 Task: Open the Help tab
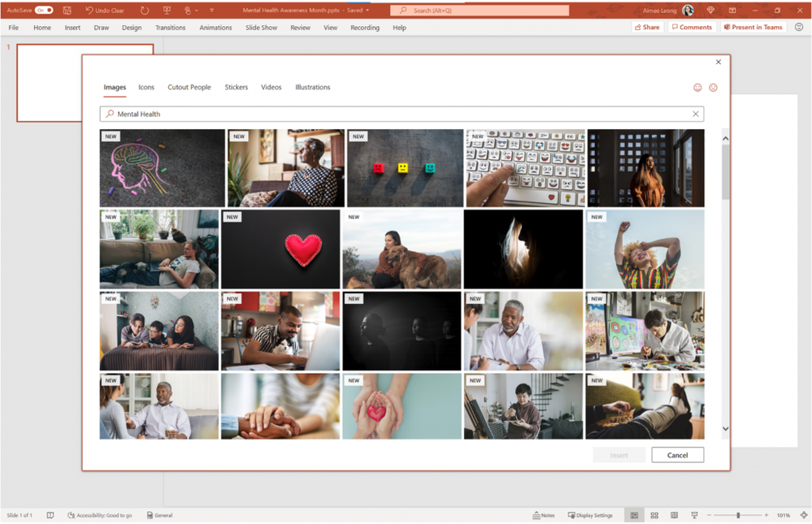click(399, 28)
